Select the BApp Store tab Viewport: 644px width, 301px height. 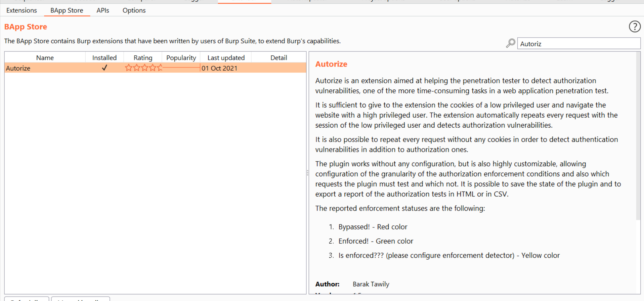[67, 10]
